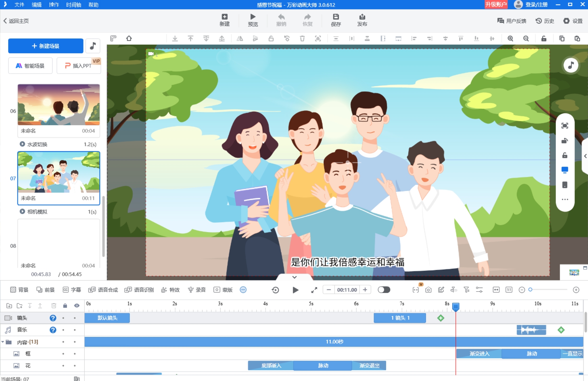Open 智能场景 smart scenes

[30, 66]
